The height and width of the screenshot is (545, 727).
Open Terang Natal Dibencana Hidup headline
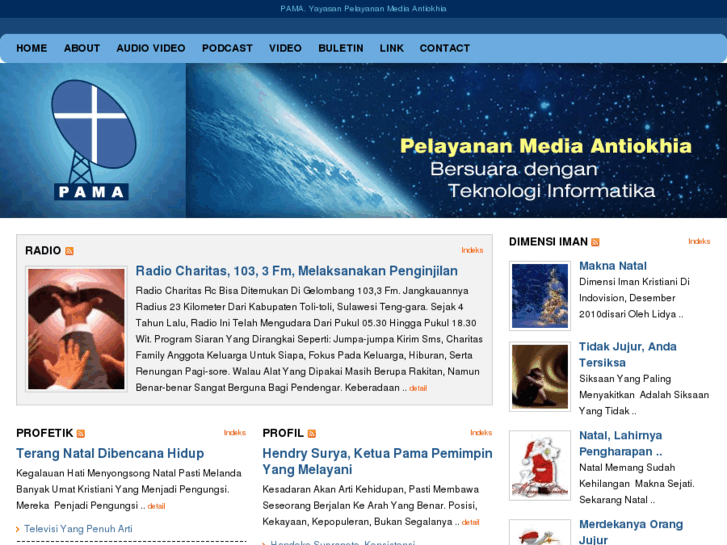click(110, 453)
